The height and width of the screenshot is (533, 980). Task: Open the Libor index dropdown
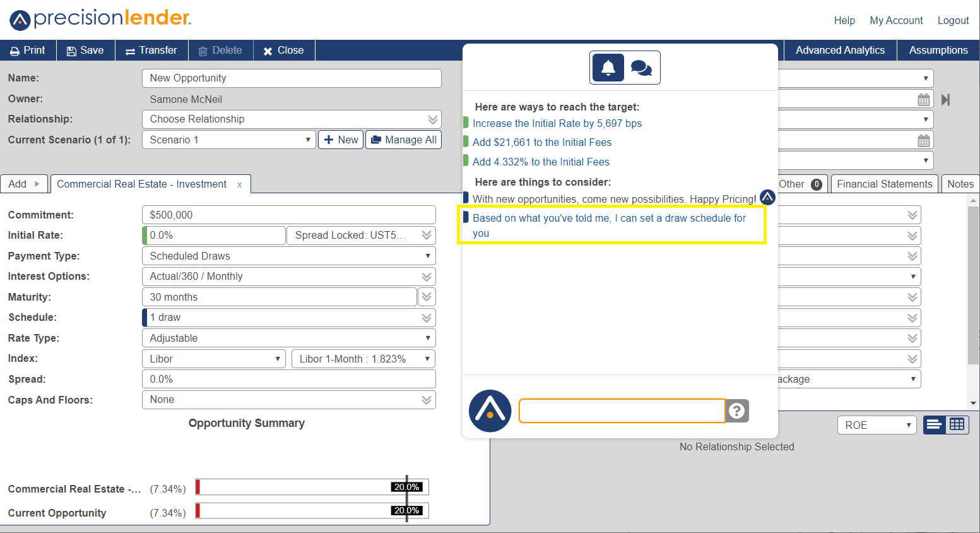click(x=214, y=359)
